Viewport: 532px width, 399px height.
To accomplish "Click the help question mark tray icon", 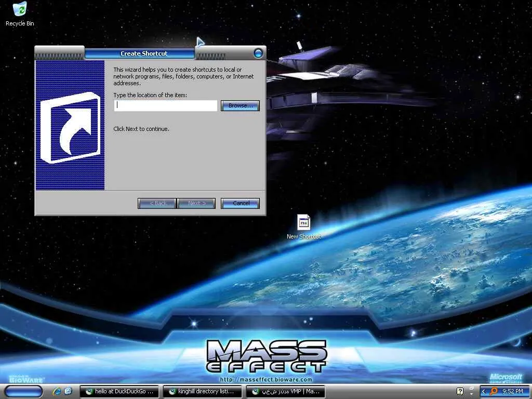I will (460, 392).
